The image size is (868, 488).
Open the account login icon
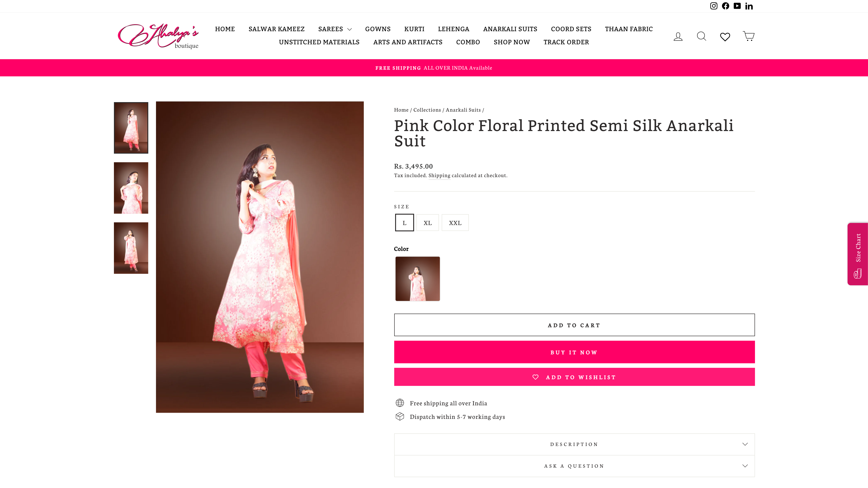pos(678,36)
